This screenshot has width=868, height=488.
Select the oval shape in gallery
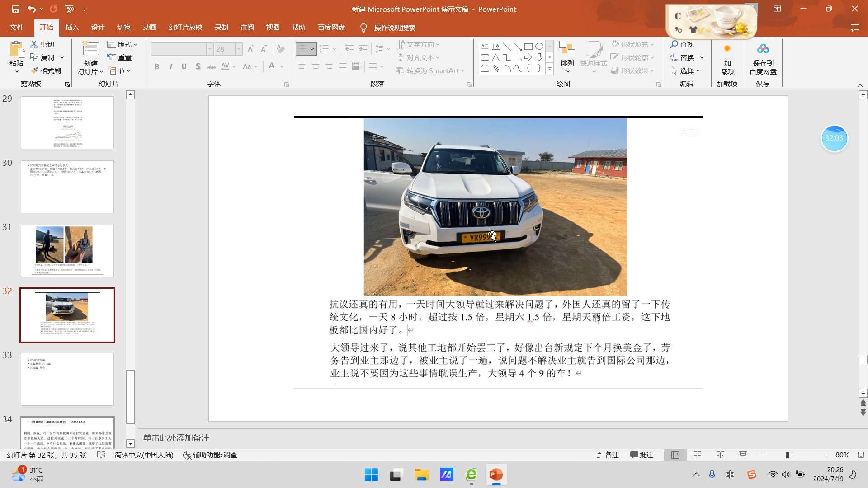[539, 47]
